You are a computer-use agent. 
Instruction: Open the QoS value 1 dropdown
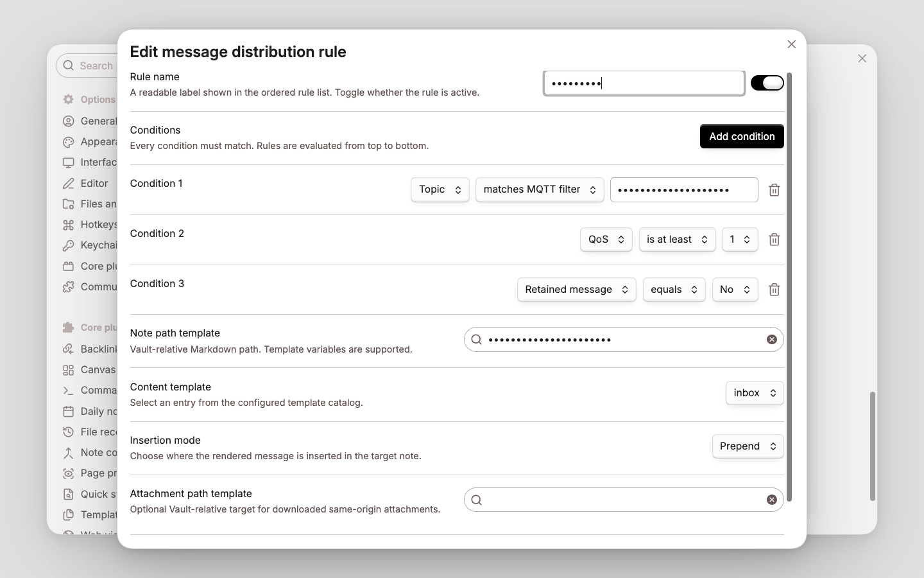point(740,240)
